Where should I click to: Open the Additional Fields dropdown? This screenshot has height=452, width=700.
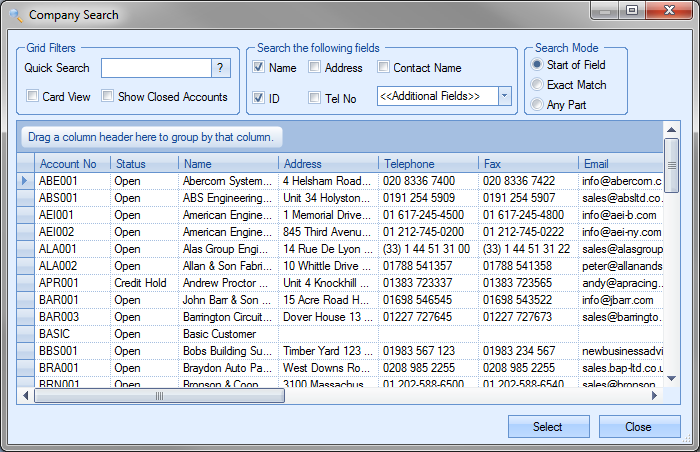pyautogui.click(x=504, y=96)
